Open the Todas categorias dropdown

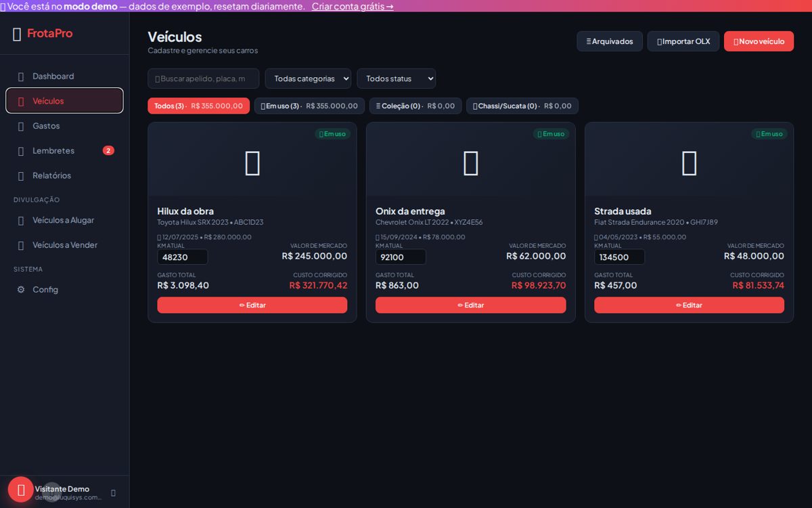click(308, 79)
